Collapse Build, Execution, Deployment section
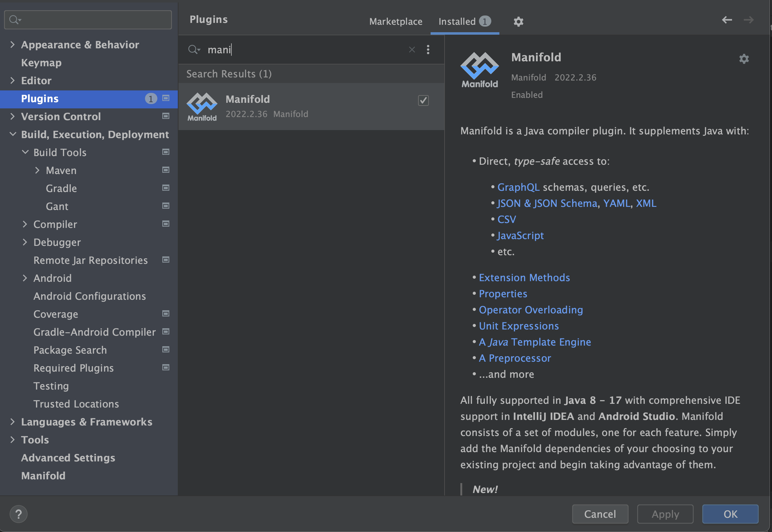This screenshot has height=532, width=772. pyautogui.click(x=13, y=134)
